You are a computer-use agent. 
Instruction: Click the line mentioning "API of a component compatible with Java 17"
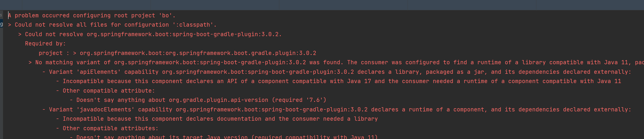[x=342, y=81]
